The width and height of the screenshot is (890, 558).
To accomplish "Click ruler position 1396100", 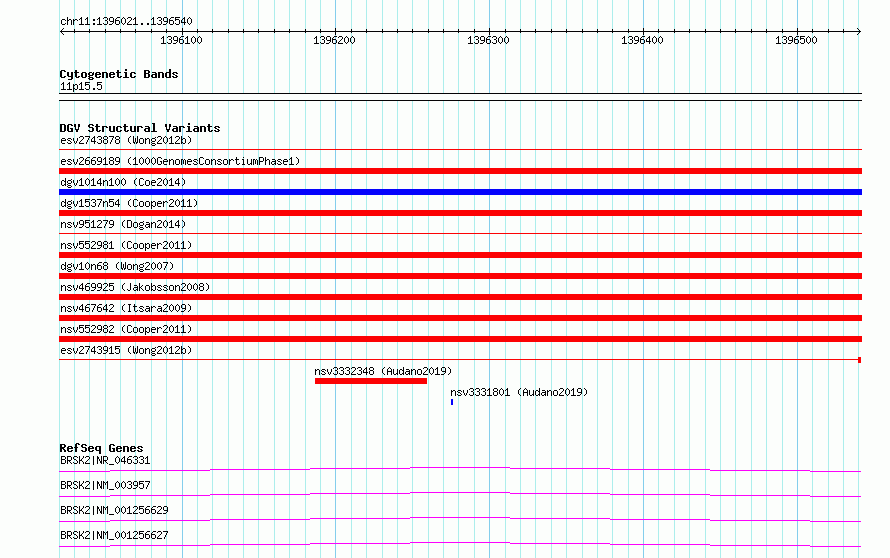I will point(181,40).
